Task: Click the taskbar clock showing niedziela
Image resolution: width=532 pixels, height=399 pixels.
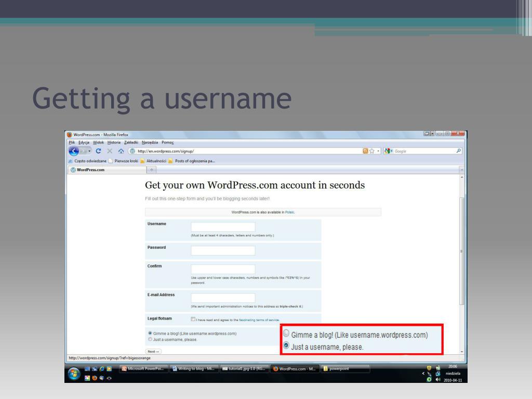Action: tap(453, 374)
